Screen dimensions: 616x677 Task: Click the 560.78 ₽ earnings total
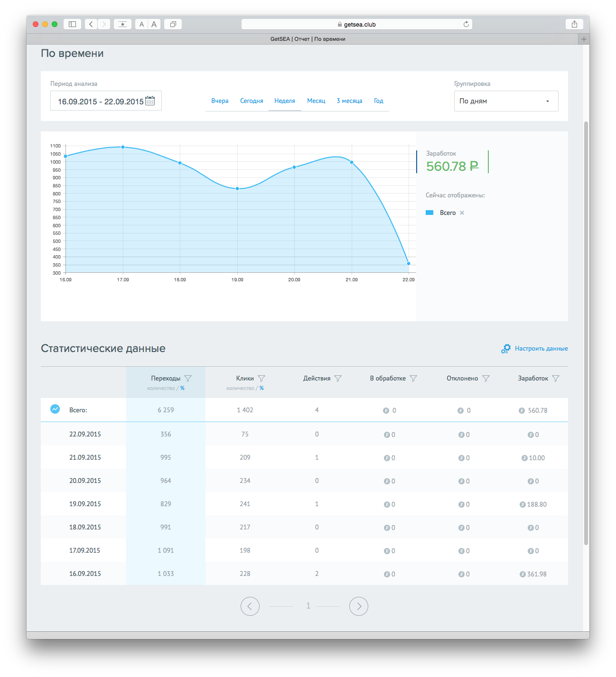452,166
